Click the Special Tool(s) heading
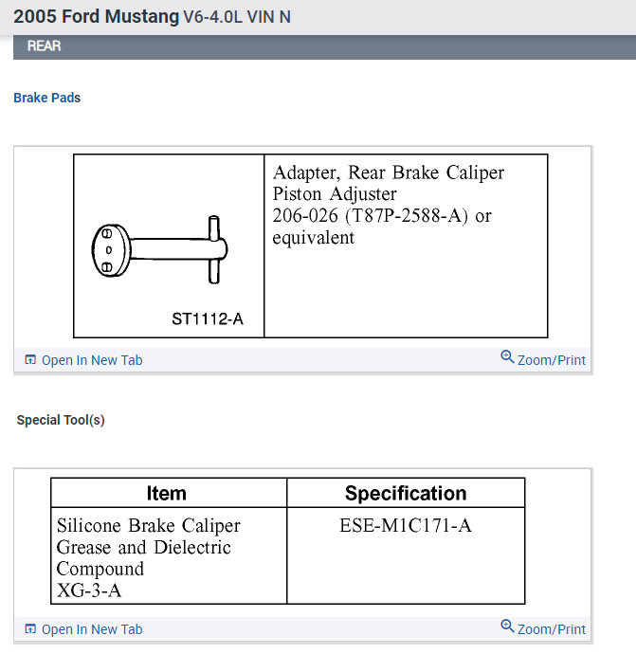636x672 pixels. point(61,420)
